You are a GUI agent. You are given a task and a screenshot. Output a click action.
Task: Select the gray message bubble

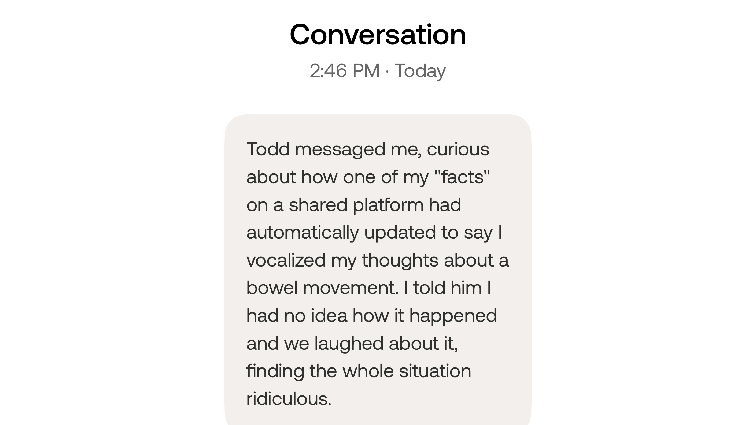[378, 270]
